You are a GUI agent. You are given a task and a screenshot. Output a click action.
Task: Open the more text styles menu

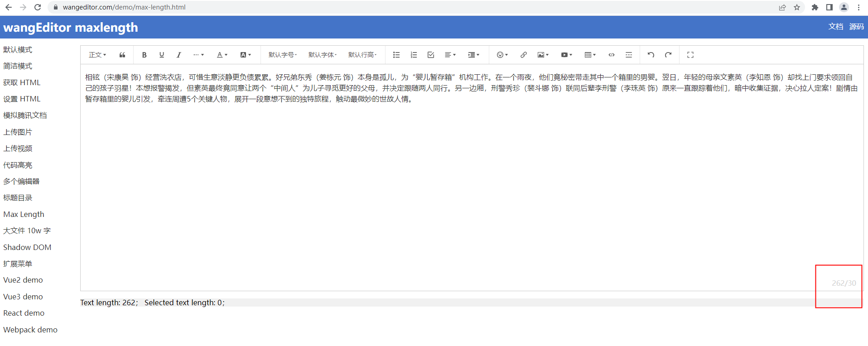(198, 55)
